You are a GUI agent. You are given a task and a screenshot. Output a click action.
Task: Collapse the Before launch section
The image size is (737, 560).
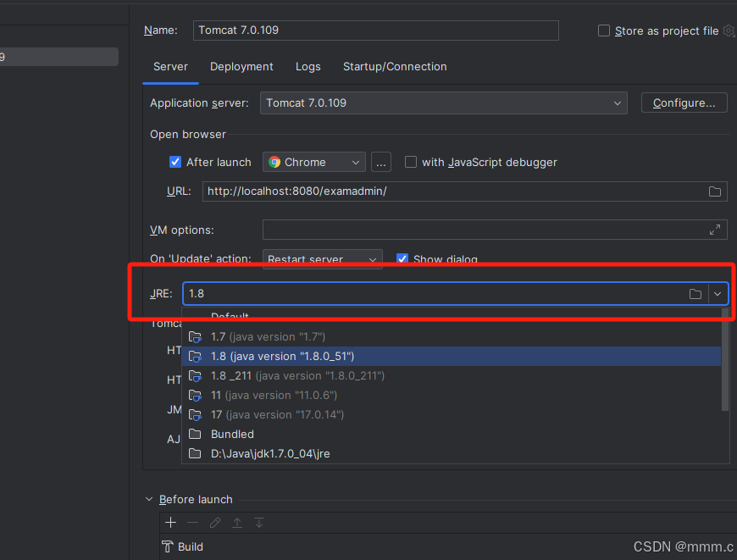tap(149, 499)
